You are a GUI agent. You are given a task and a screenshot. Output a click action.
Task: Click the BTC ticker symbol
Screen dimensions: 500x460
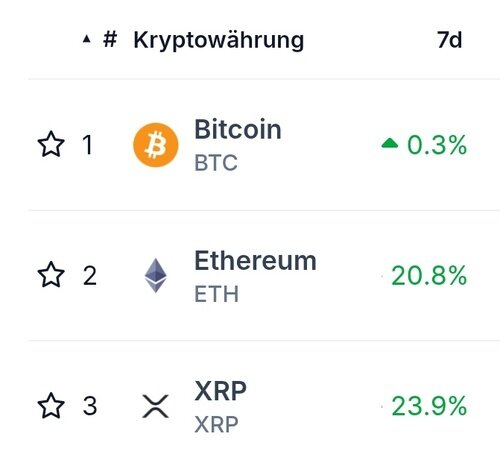[216, 163]
